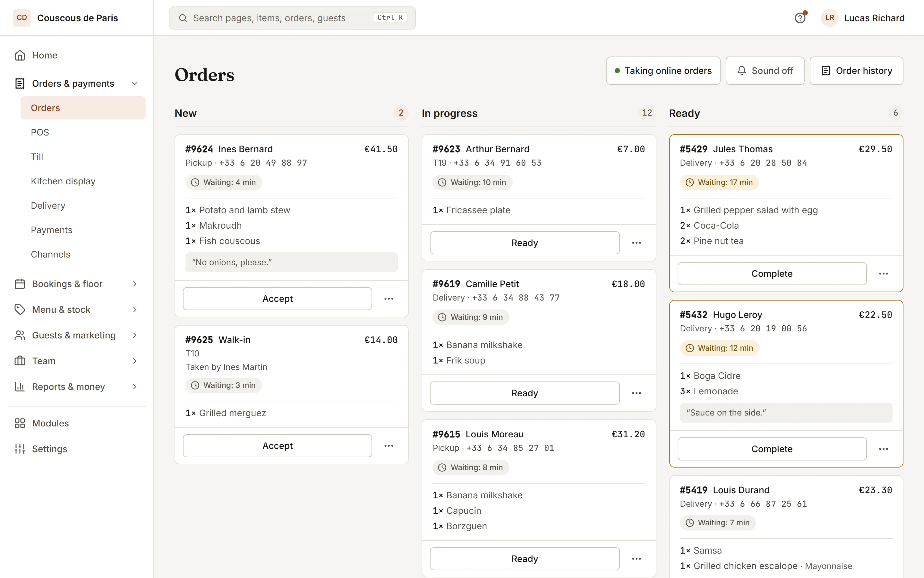Image resolution: width=924 pixels, height=578 pixels.
Task: Click the Orders & payments receipt icon
Action: pyautogui.click(x=20, y=83)
